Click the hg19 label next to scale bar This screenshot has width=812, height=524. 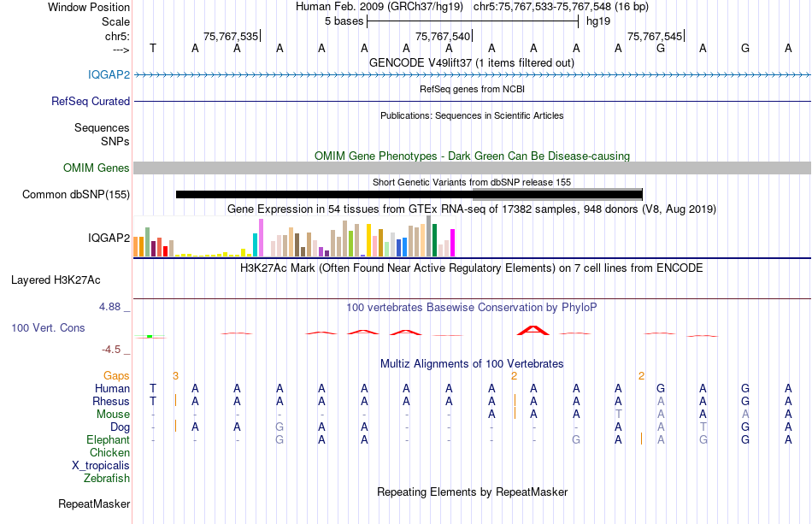click(x=598, y=21)
